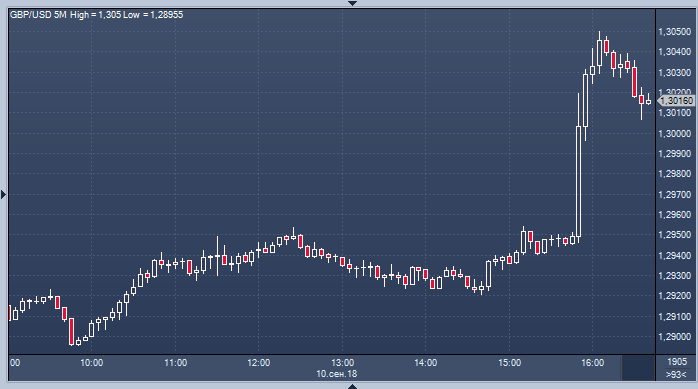
Task: Expand the side panel with the left-edge arrow
Action: (4, 194)
